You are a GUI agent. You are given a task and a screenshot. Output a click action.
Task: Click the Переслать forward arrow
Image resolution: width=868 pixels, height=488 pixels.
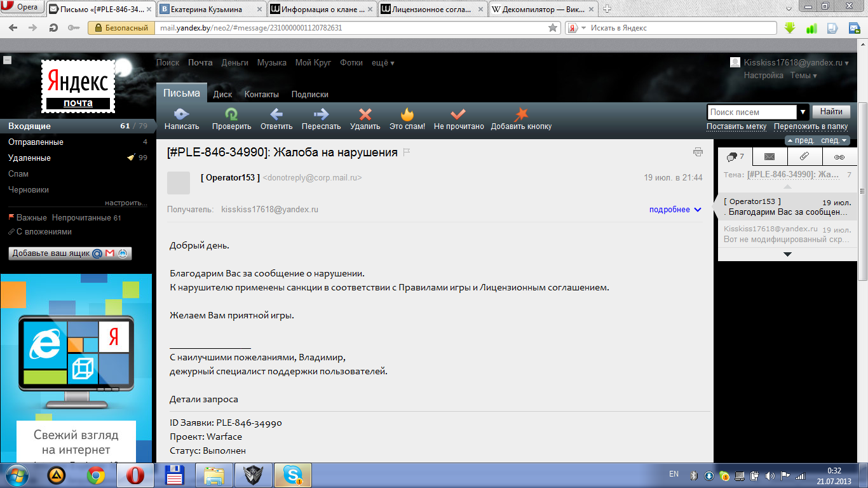coord(321,114)
